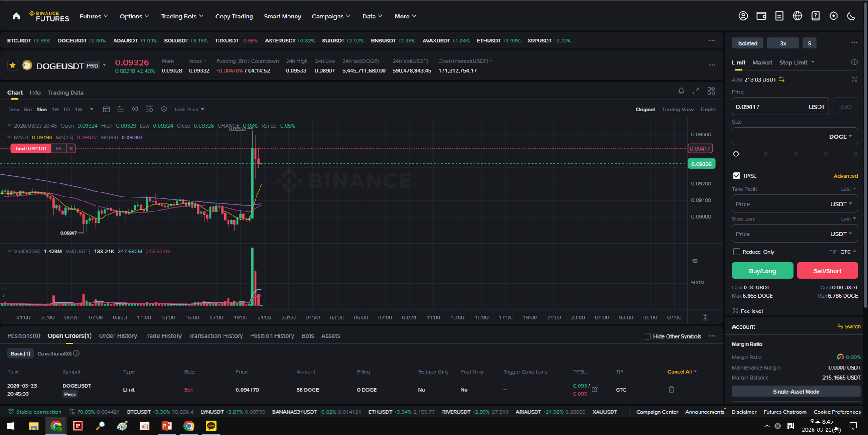Open the Futures dropdown menu
This screenshot has width=868, height=435.
pyautogui.click(x=94, y=16)
